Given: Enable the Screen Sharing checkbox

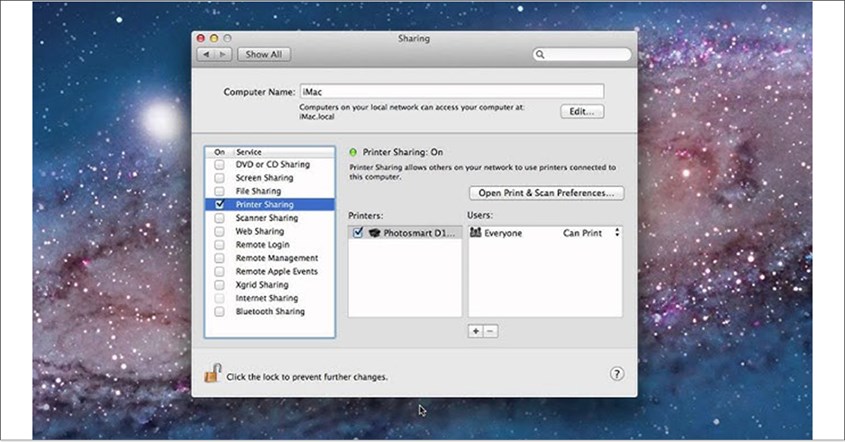Looking at the screenshot, I should [219, 178].
